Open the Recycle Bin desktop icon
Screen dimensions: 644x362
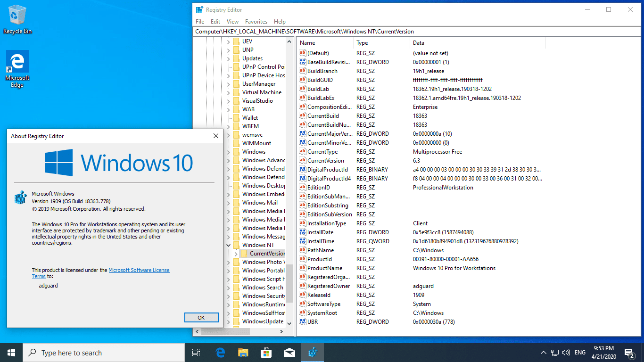click(17, 19)
